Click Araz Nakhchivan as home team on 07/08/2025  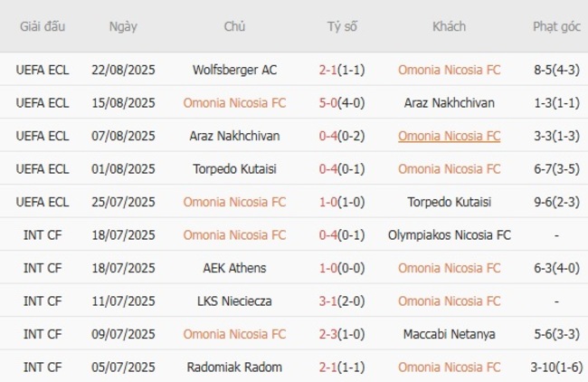(x=234, y=136)
